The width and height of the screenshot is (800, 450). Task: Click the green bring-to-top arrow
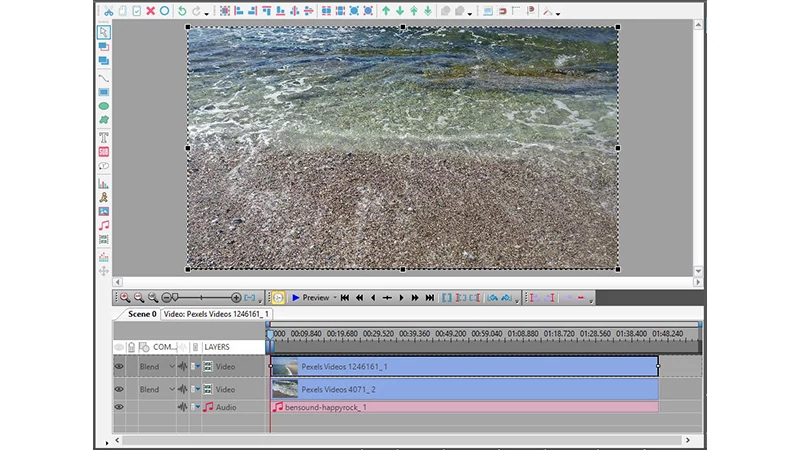414,11
